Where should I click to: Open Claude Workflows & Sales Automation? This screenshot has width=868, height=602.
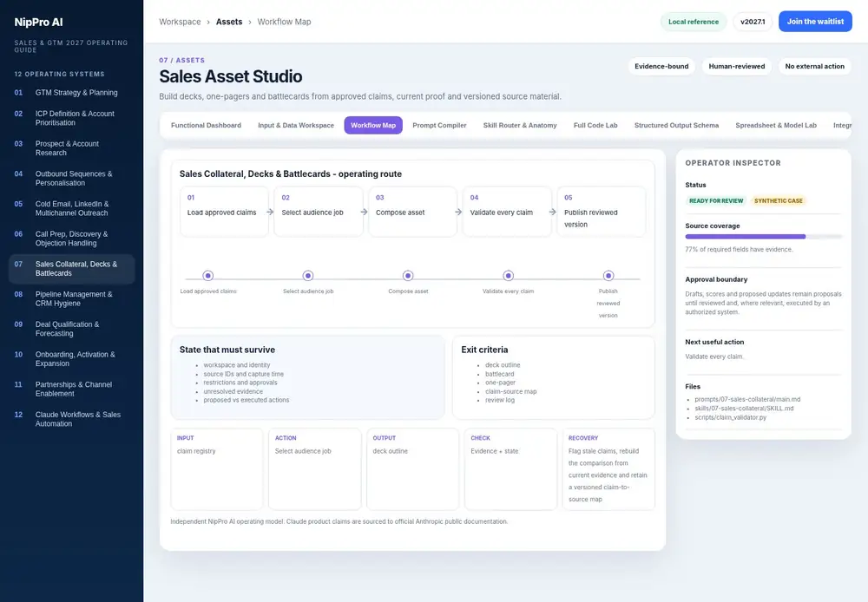[x=72, y=419]
